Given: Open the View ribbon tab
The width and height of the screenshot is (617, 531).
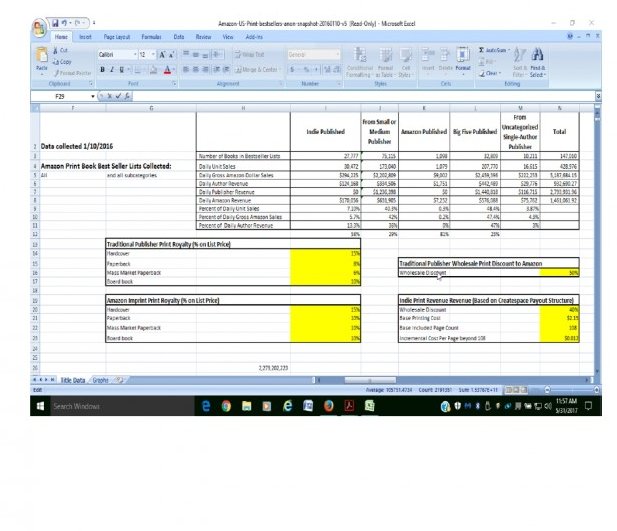Looking at the screenshot, I should coord(228,37).
